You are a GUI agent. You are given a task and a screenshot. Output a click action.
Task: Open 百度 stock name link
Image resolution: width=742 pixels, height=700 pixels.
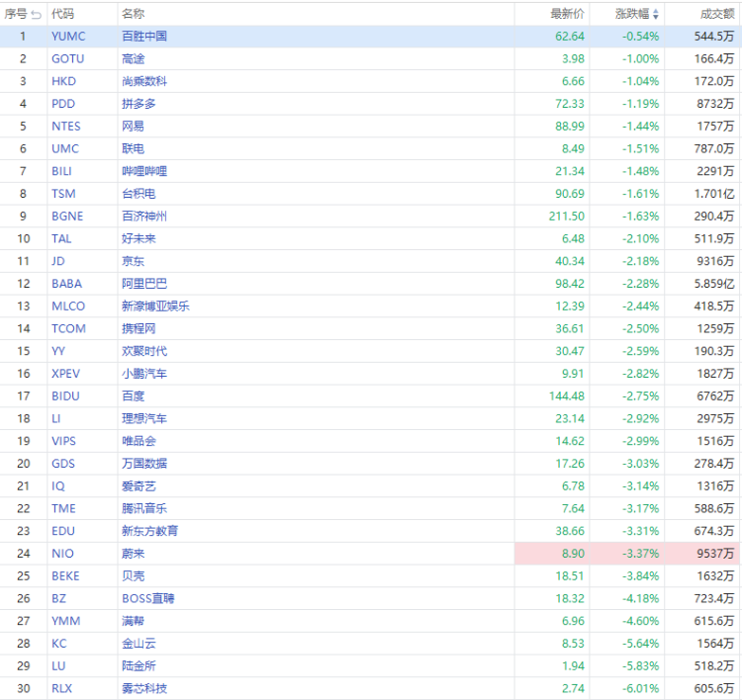pyautogui.click(x=133, y=395)
